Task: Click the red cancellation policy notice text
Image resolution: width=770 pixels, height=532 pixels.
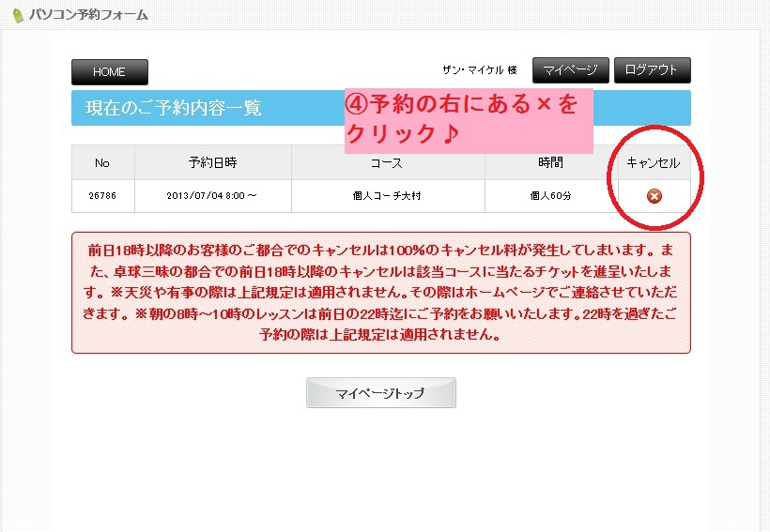Action: tap(380, 293)
